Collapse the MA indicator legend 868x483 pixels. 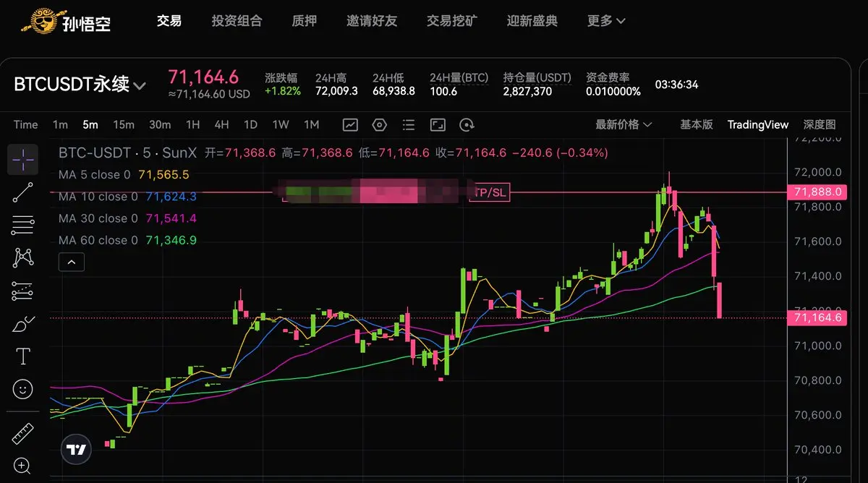pos(72,262)
